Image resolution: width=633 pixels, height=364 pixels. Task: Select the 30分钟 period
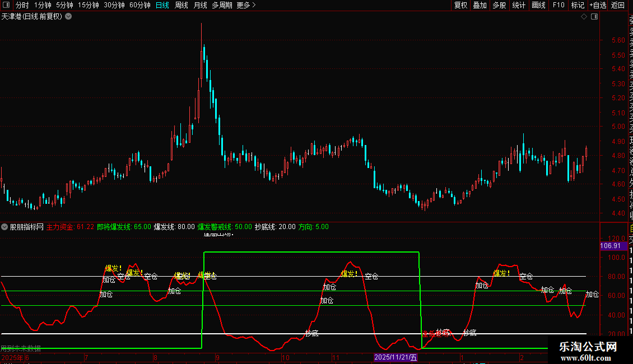point(114,5)
